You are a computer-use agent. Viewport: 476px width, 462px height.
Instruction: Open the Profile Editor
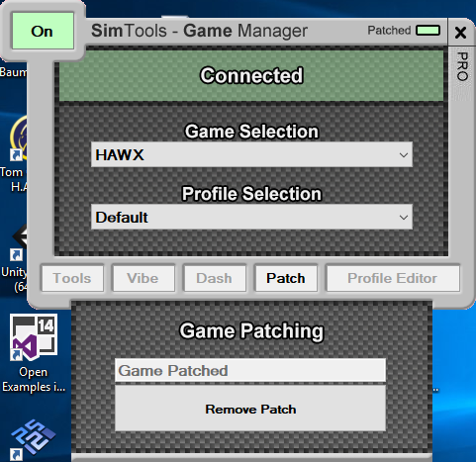pyautogui.click(x=393, y=278)
